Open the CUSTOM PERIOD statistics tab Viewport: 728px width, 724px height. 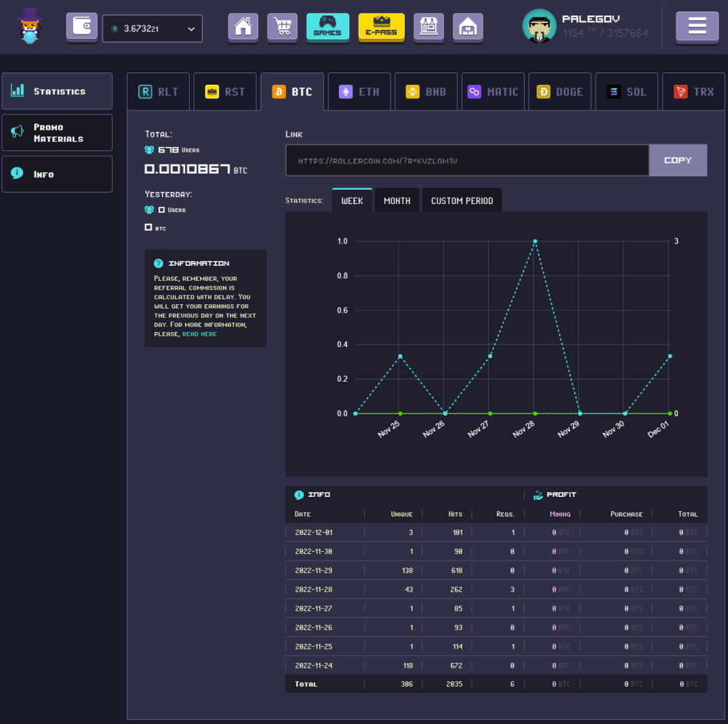coord(462,199)
